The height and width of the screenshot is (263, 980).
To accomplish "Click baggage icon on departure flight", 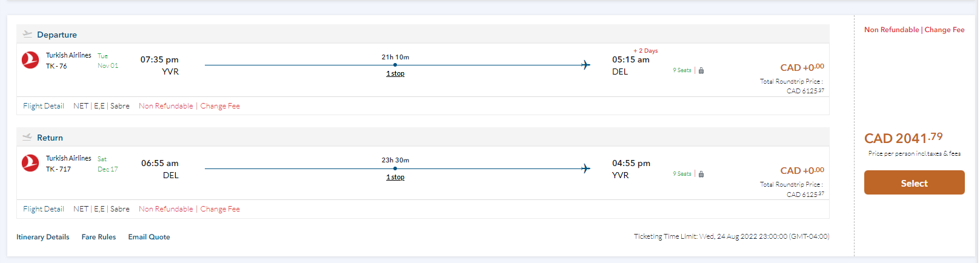I will coord(701,71).
